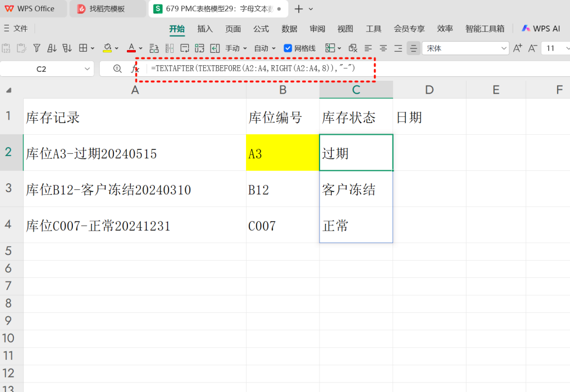
Task: Click the paste format brush icon
Action: pos(22,48)
